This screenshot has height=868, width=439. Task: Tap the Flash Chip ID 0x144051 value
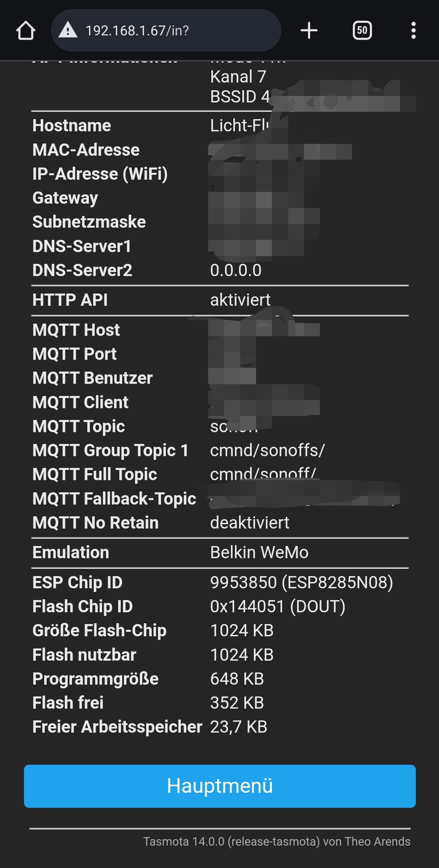(278, 607)
